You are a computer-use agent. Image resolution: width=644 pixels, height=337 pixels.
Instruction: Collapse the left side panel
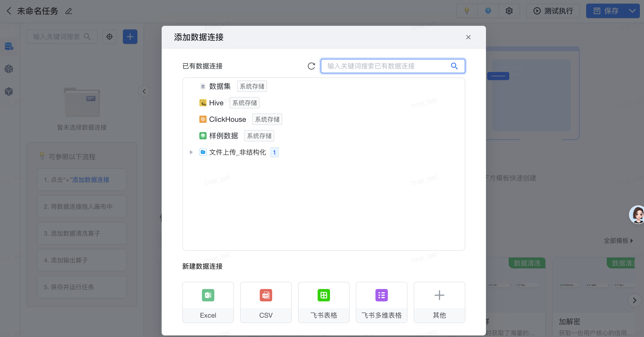tap(144, 91)
